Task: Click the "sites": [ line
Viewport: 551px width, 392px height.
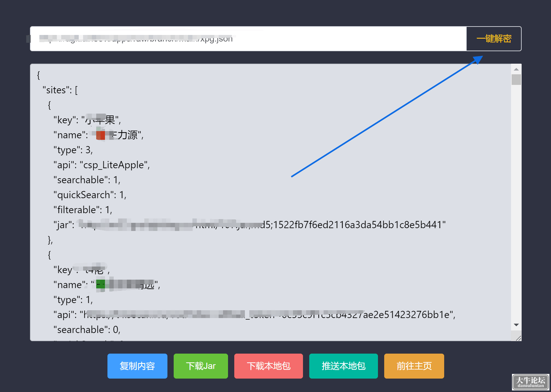Action: click(60, 90)
